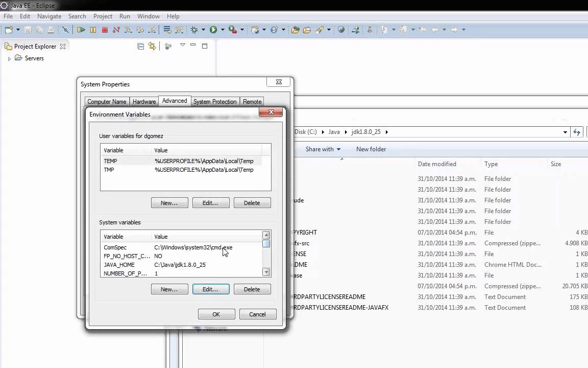Click New folder in Explorer window
This screenshot has width=588, height=368.
tap(371, 149)
